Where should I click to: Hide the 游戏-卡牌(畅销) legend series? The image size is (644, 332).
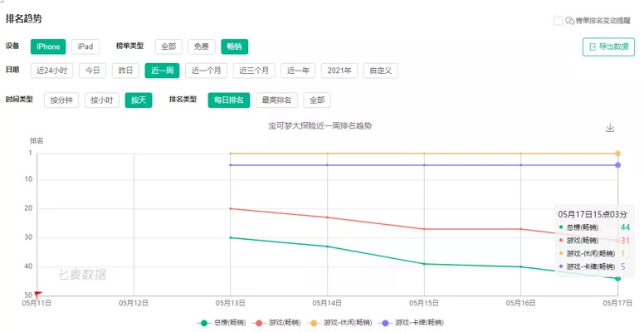coord(412,322)
